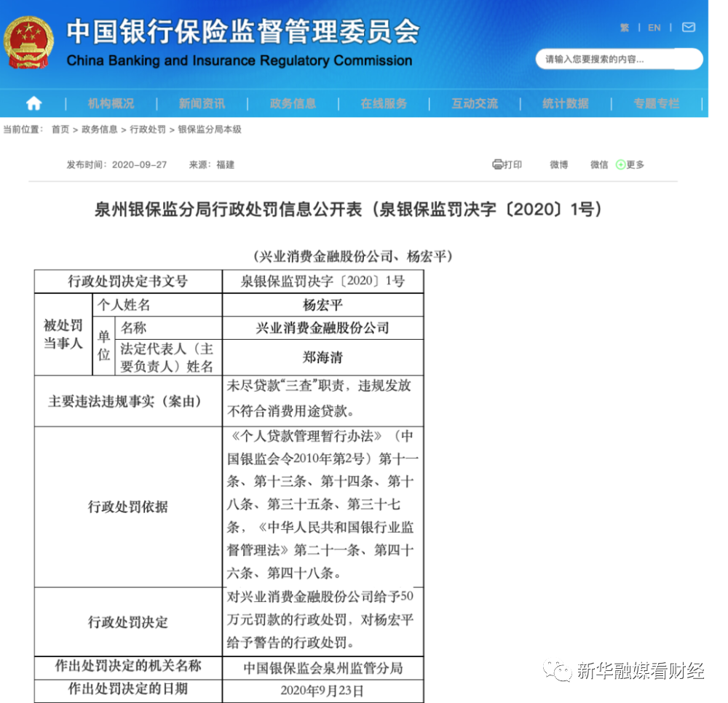Viewport: 728px width, 703px height.
Task: Click the English title China Banking and Insurance Regulatory Commission
Action: click(240, 61)
